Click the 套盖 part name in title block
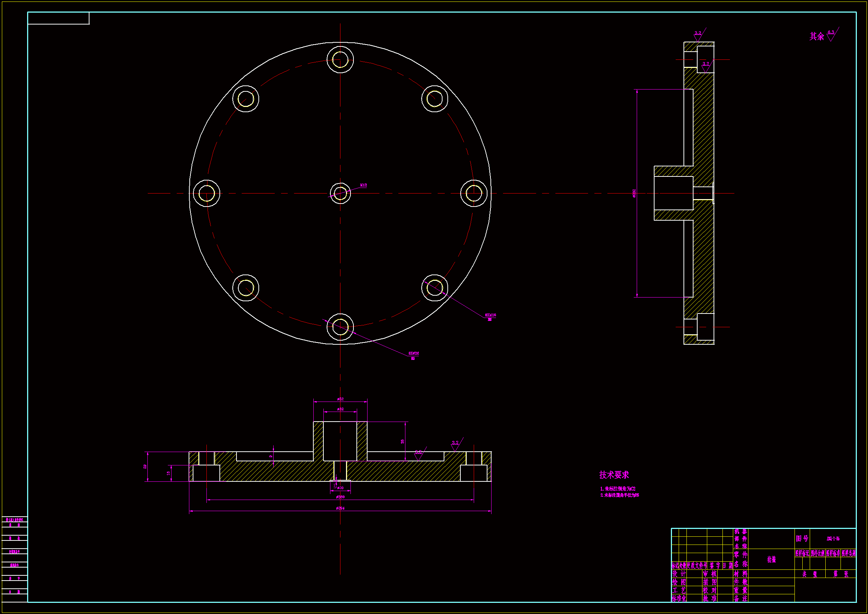 click(x=771, y=559)
